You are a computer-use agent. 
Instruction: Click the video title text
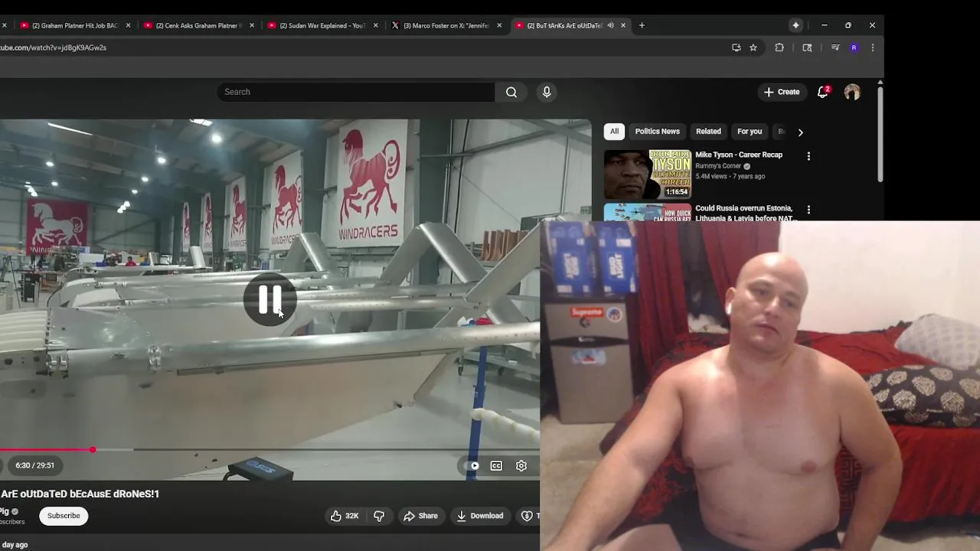coord(80,494)
